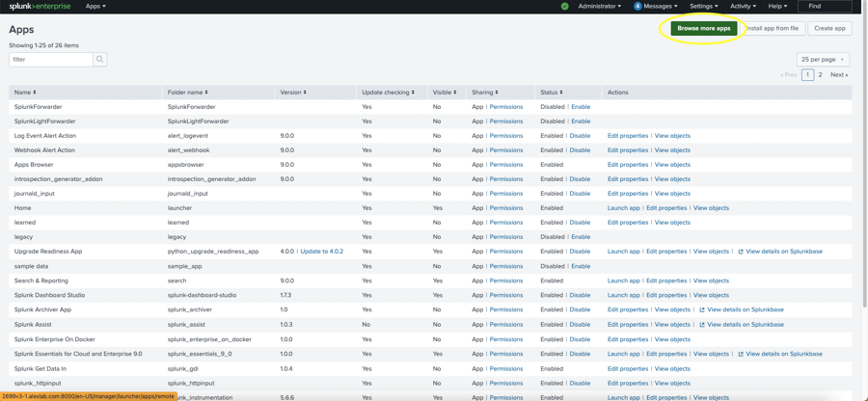Sort table by Status column
Viewport: 868px width, 401px height.
click(552, 93)
